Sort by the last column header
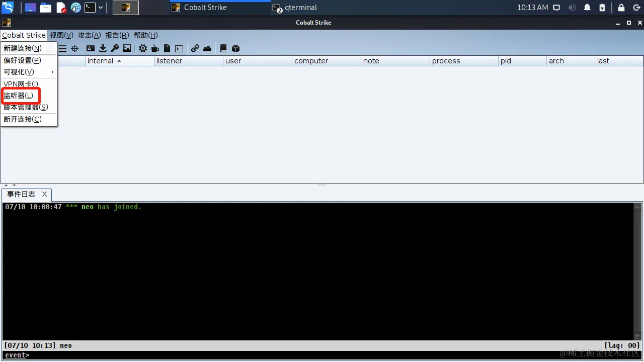 tap(619, 61)
